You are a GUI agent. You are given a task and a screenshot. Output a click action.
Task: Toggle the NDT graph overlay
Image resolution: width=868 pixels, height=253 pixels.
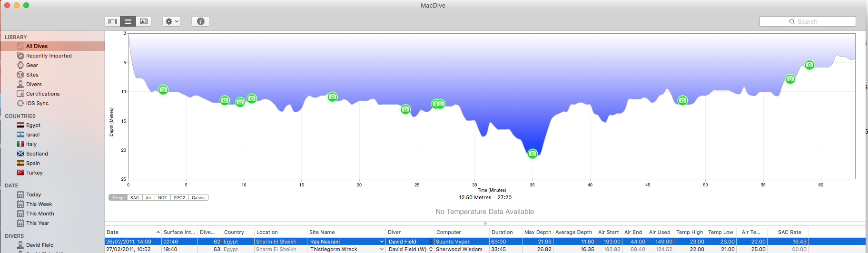click(x=162, y=198)
